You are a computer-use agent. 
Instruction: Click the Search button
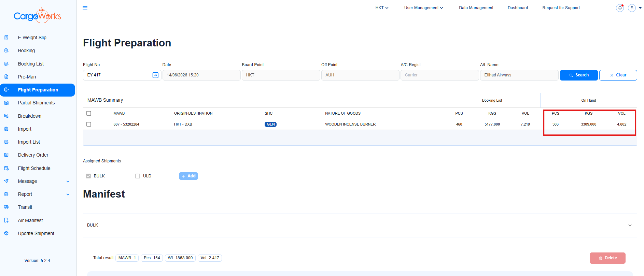[579, 75]
